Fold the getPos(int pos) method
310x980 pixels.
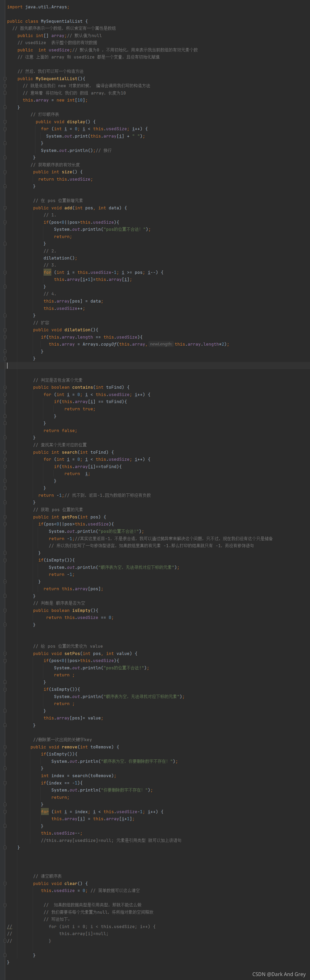[x=5, y=517]
